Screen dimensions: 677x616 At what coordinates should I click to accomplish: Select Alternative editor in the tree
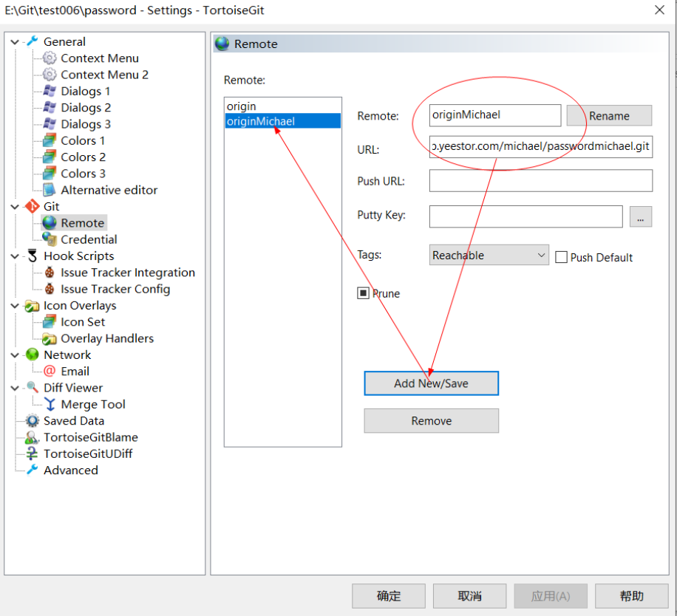click(109, 190)
